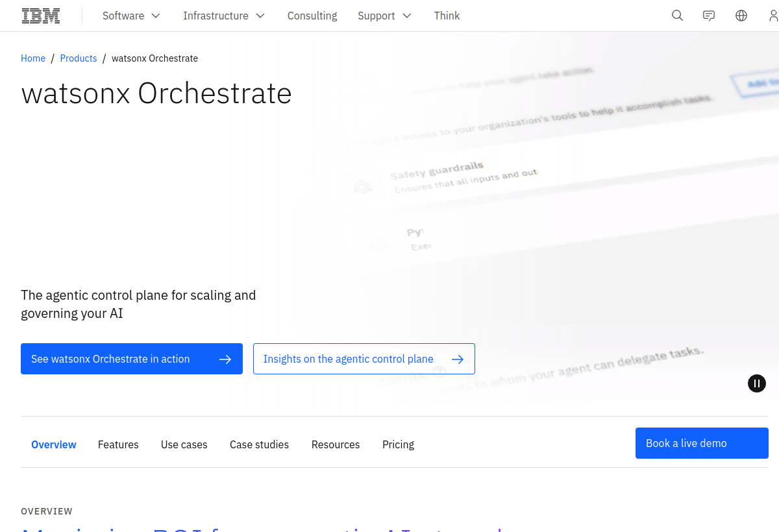
Task: Open the chat contact icon
Action: click(x=709, y=16)
